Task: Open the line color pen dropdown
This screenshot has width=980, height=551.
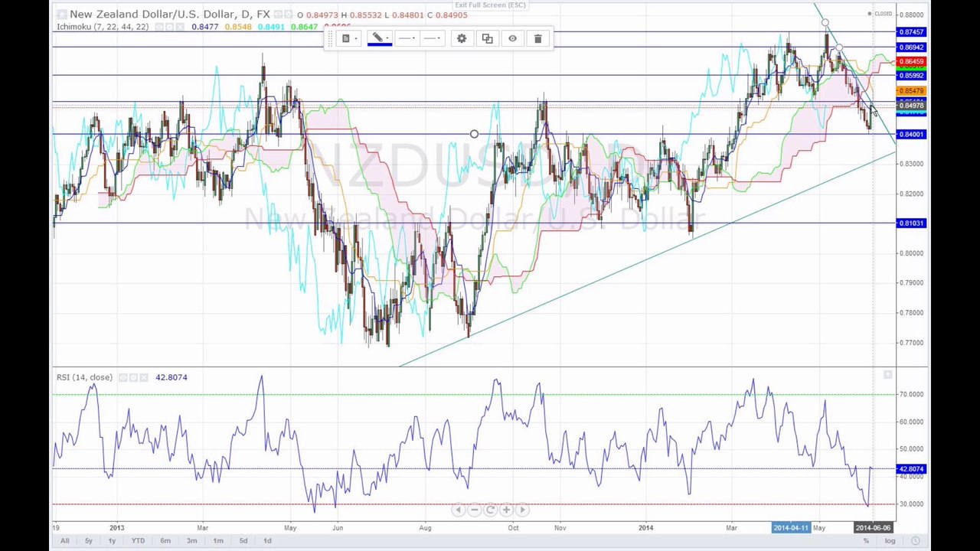Action: (379, 38)
